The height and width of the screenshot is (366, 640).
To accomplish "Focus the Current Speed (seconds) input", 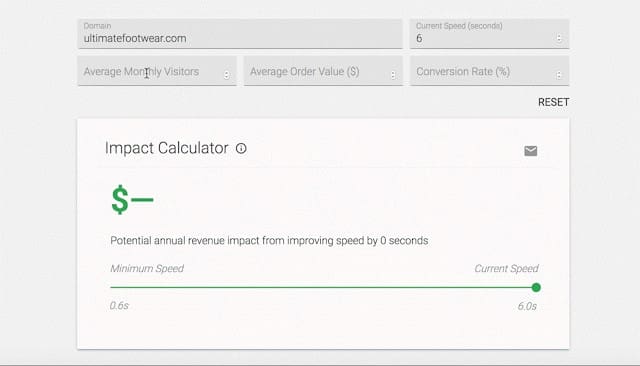I will tap(489, 34).
